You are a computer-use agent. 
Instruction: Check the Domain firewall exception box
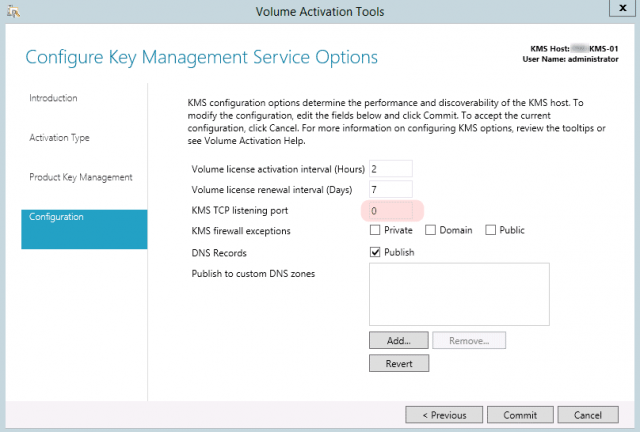click(x=431, y=231)
